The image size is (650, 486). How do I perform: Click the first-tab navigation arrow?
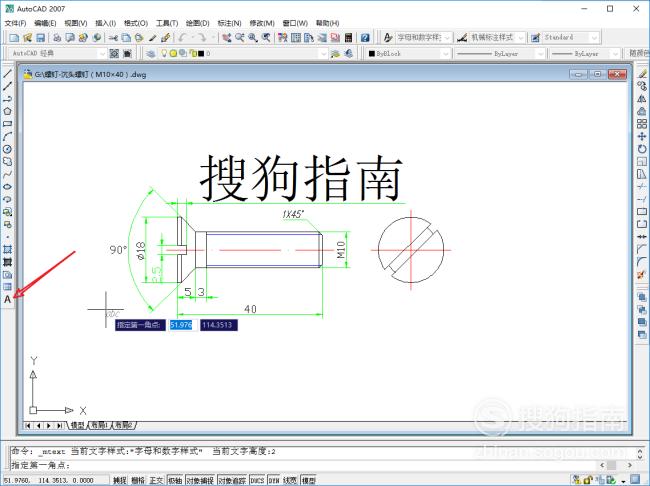28,425
